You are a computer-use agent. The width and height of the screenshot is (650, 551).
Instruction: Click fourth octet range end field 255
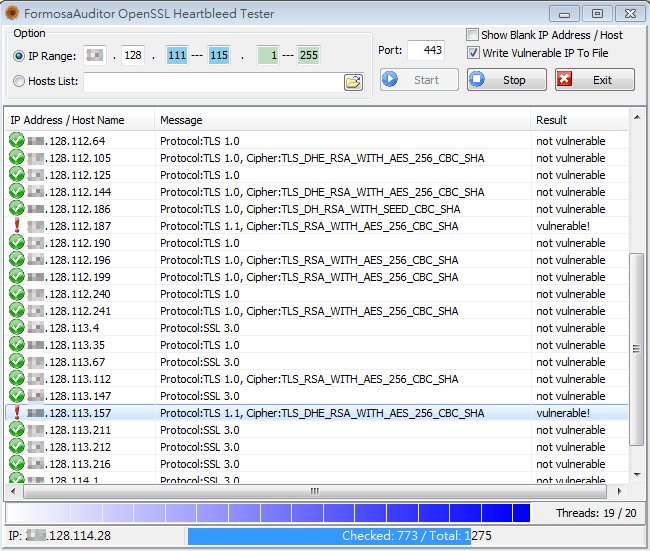(x=308, y=55)
